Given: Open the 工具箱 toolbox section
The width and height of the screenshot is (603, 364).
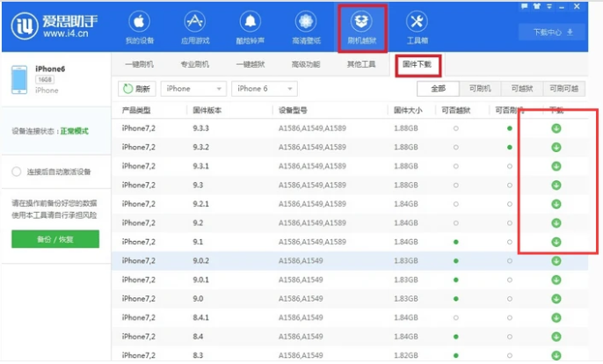Looking at the screenshot, I should click(x=418, y=28).
